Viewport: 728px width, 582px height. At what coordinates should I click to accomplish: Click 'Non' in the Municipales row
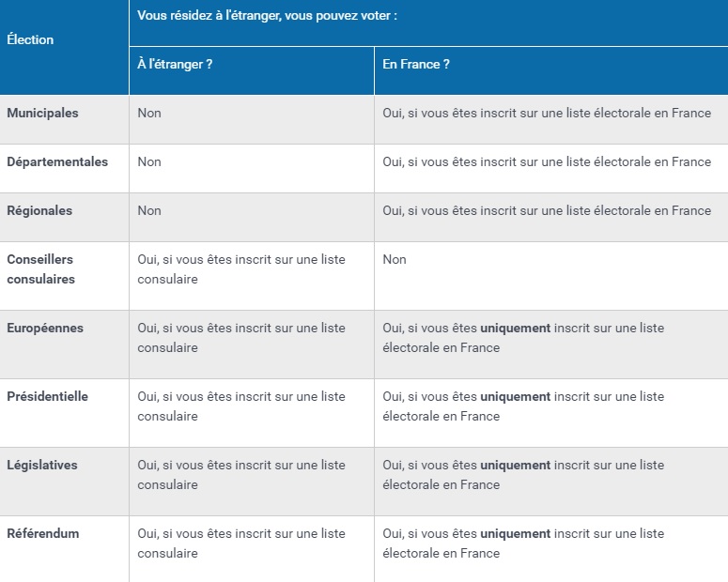(x=149, y=113)
